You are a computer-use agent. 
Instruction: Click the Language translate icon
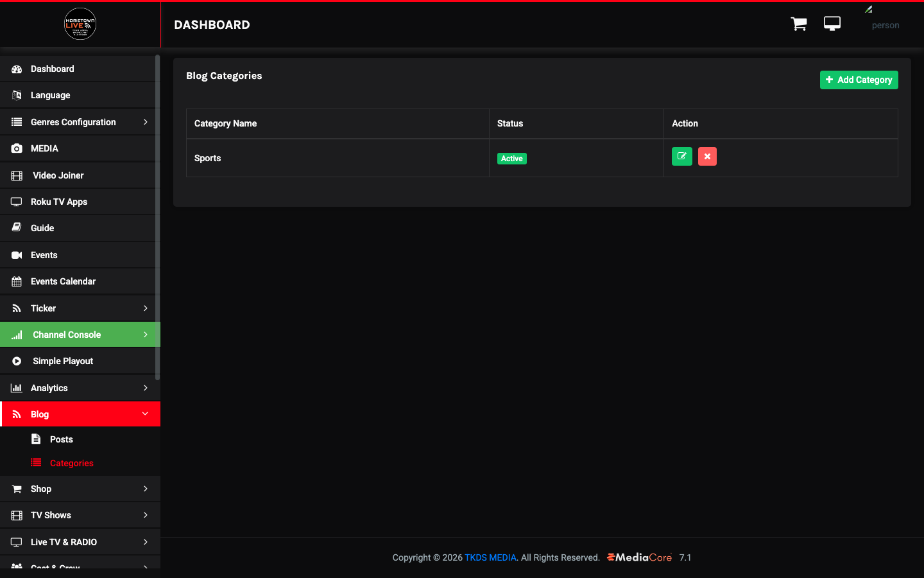[17, 95]
